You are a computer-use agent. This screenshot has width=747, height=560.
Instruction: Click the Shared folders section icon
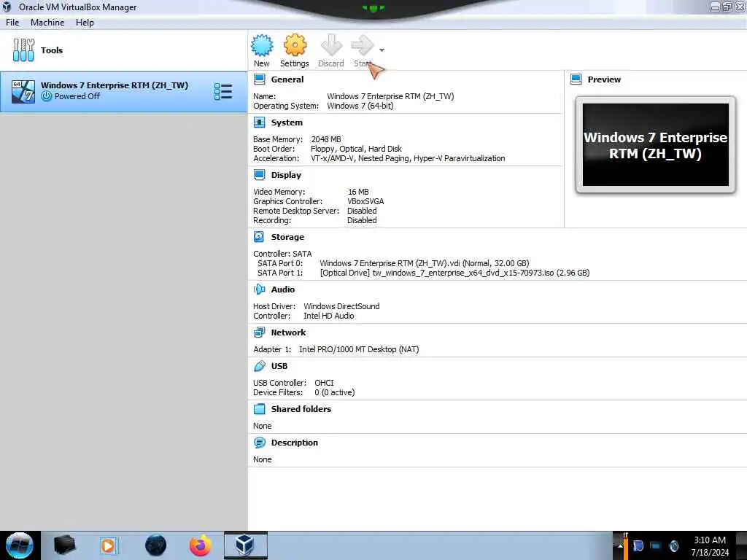(259, 408)
